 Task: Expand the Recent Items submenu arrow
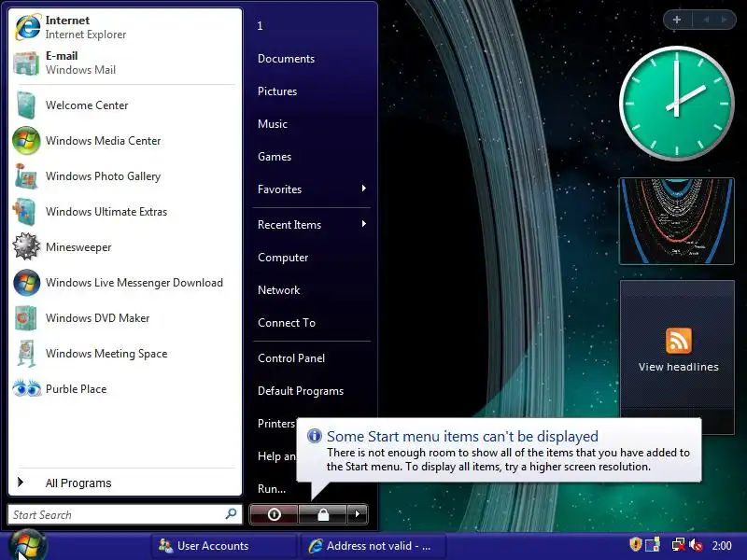(x=364, y=224)
